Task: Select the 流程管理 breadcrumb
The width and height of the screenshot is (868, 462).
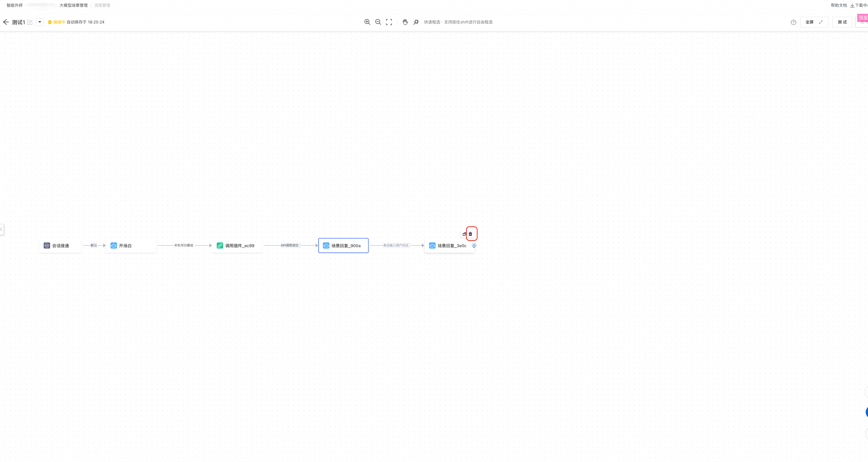Action: click(x=102, y=5)
